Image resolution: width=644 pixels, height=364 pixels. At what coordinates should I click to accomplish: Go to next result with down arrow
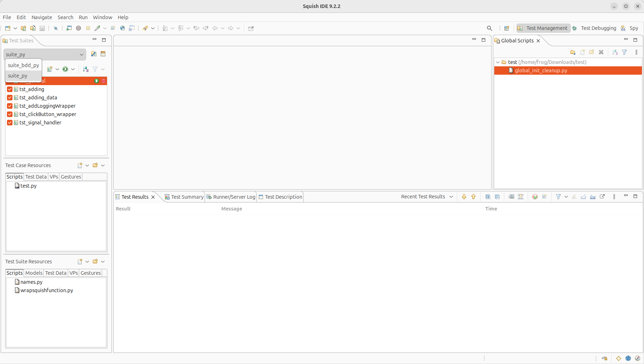pos(464,197)
